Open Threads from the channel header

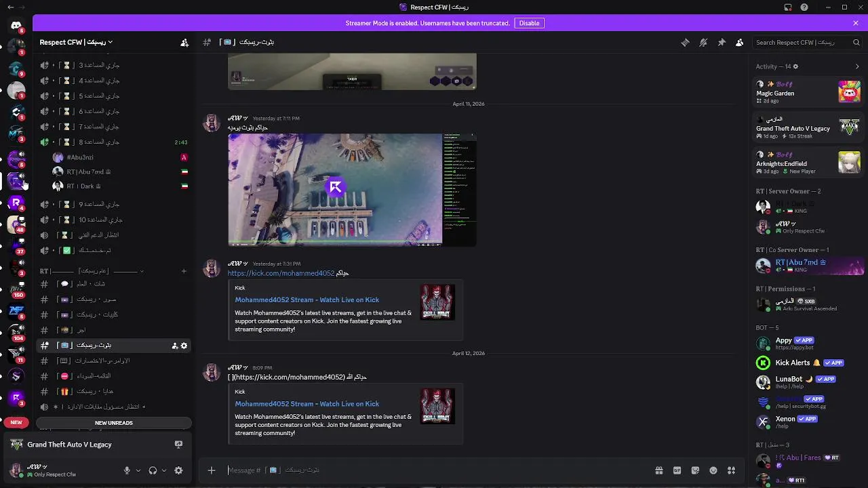(x=685, y=42)
